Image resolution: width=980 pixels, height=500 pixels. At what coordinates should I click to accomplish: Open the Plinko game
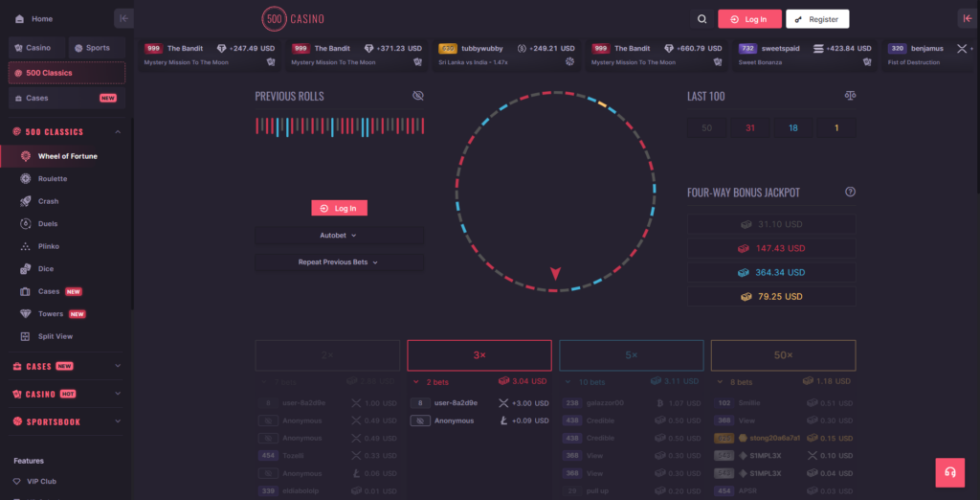48,246
